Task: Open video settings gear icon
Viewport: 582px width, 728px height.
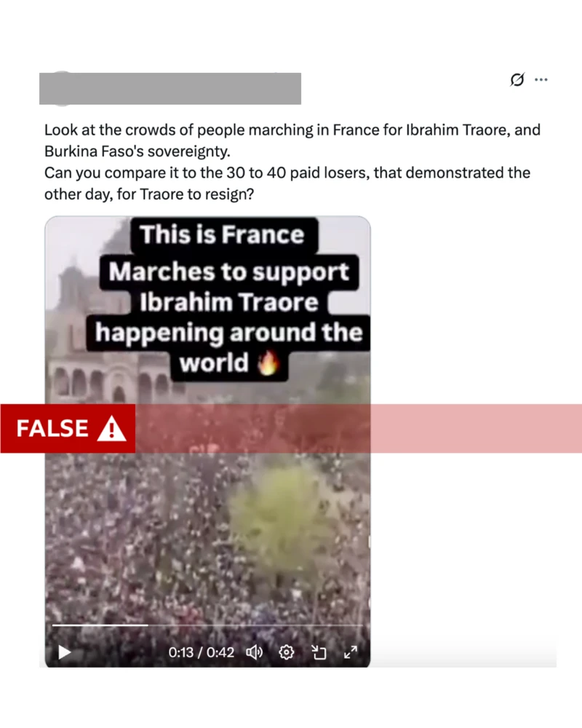Action: (x=287, y=652)
